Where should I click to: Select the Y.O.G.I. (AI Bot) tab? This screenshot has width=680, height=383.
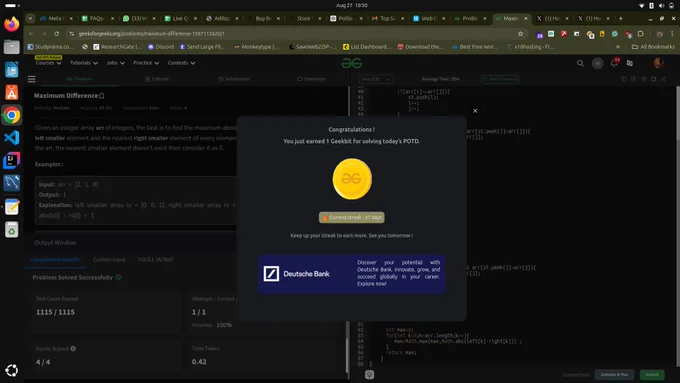click(155, 259)
